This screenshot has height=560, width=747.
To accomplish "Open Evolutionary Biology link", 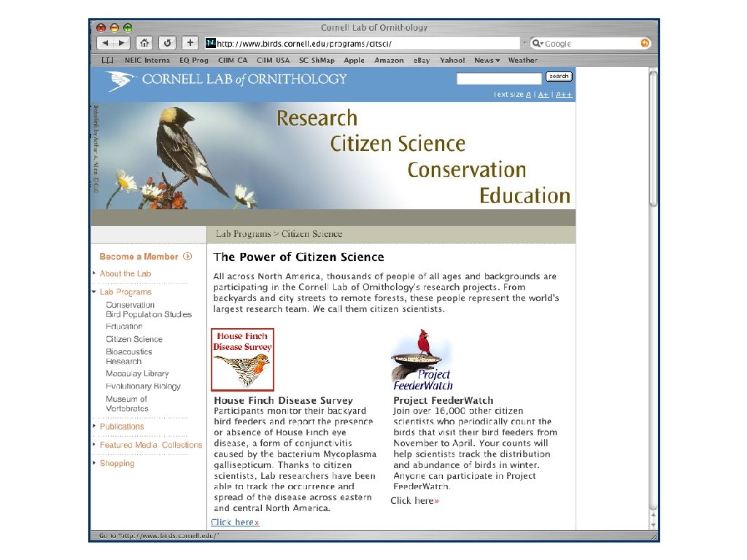I will pos(143,386).
